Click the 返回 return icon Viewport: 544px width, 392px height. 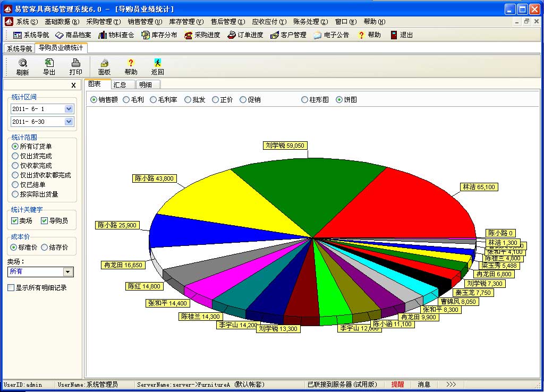tap(157, 63)
